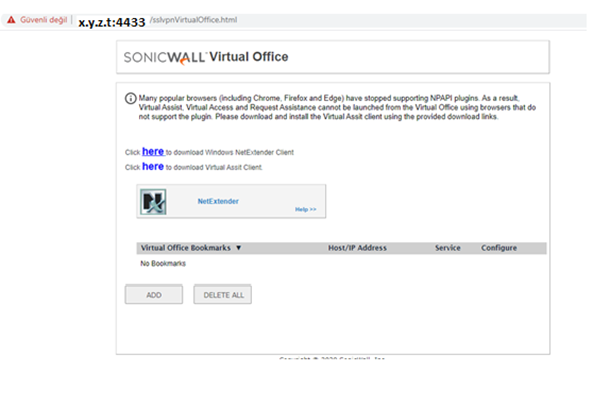Click the circled info icon beside notice
Screen dimensions: 593x406
pos(130,99)
